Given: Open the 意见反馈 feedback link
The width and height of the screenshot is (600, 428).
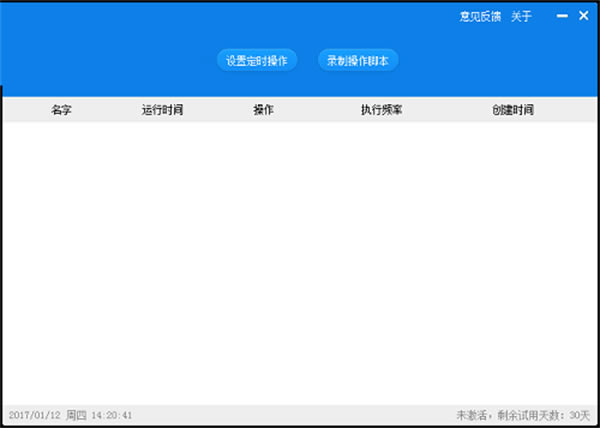Looking at the screenshot, I should tap(479, 17).
